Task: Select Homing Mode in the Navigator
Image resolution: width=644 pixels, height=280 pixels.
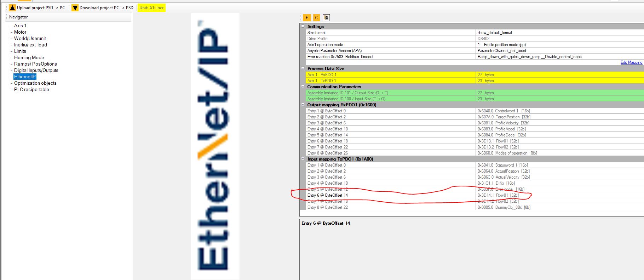Action: pos(29,57)
